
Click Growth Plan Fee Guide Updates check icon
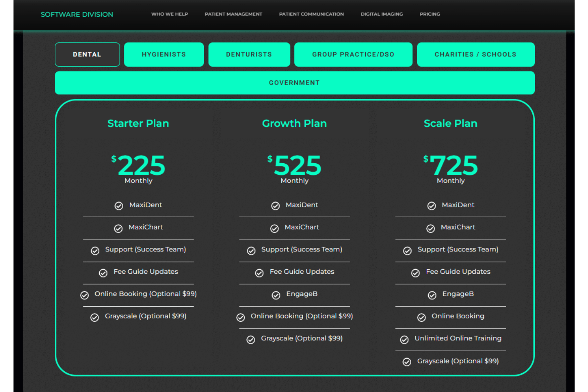(259, 273)
